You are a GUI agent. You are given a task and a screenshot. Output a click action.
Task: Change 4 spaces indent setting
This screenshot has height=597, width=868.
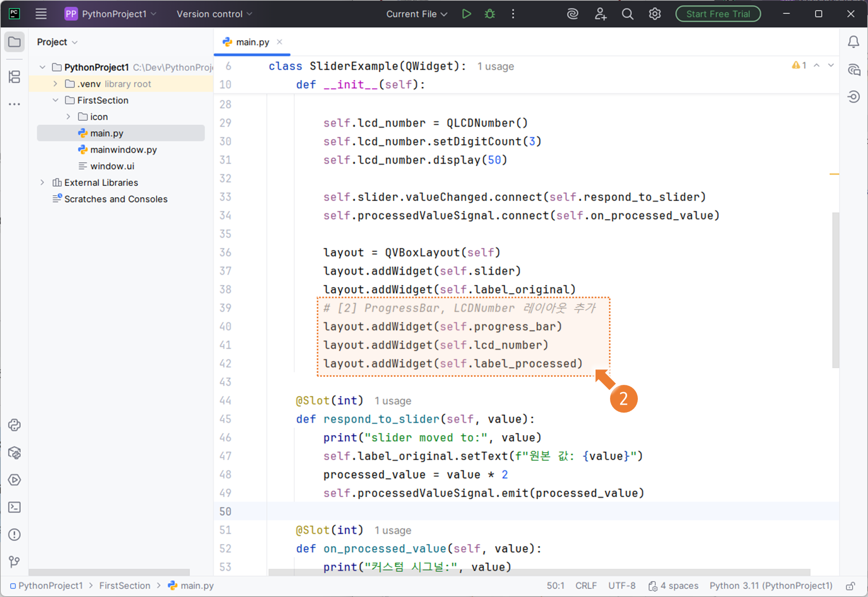coord(673,586)
